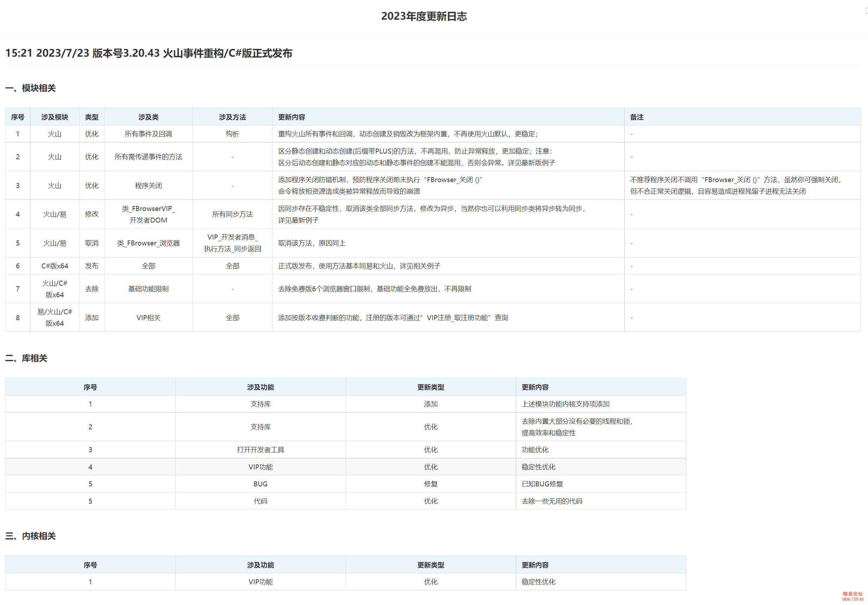Click "VIP功能" in library table row 4
The image size is (868, 605).
(x=260, y=467)
